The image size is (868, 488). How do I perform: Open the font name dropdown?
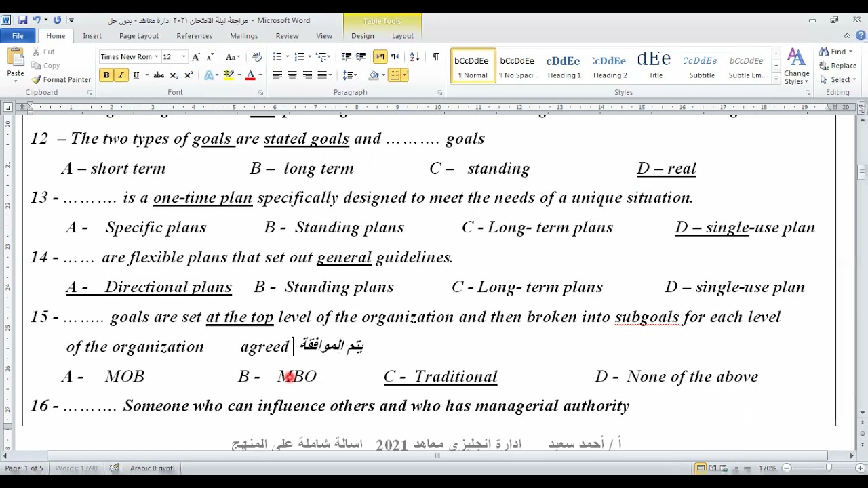[157, 57]
